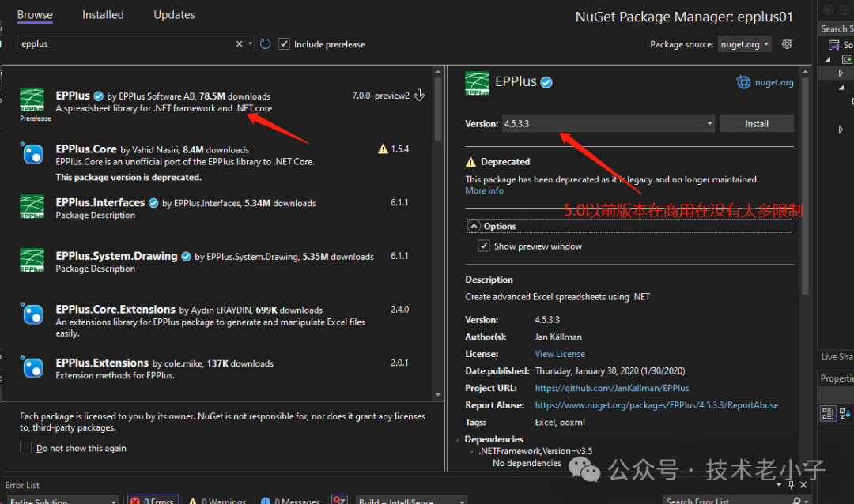Click the package list scrollbar thumb

click(438, 109)
